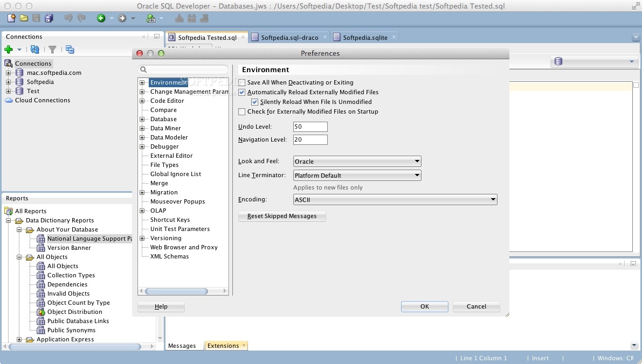Image resolution: width=642 pixels, height=364 pixels.
Task: Click the mac.softpedia.com database icon
Action: 19,73
